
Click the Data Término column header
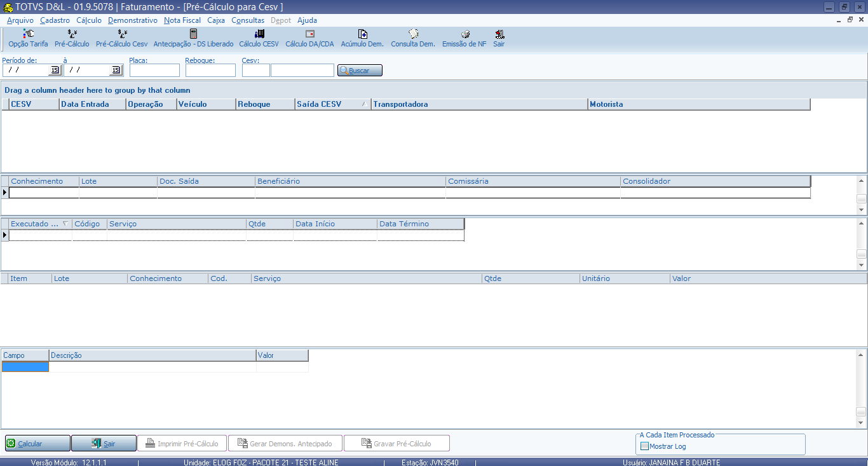point(421,224)
